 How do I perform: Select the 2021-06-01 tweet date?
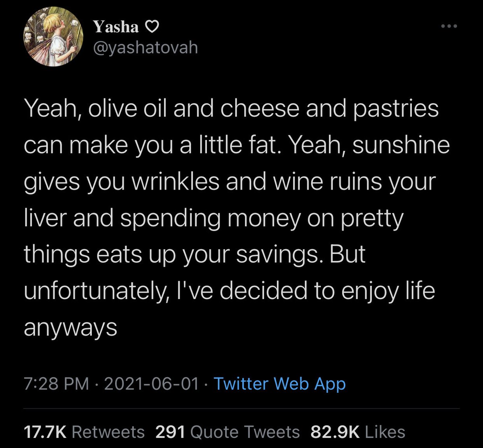151,384
